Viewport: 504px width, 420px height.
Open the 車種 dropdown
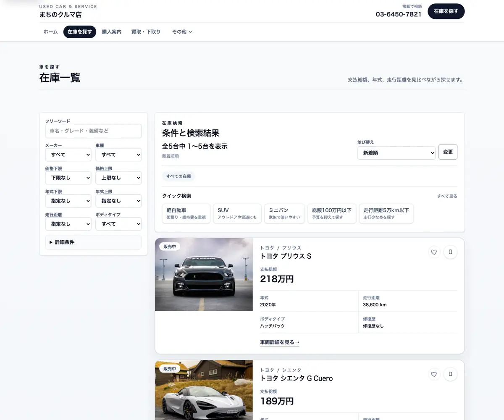118,155
